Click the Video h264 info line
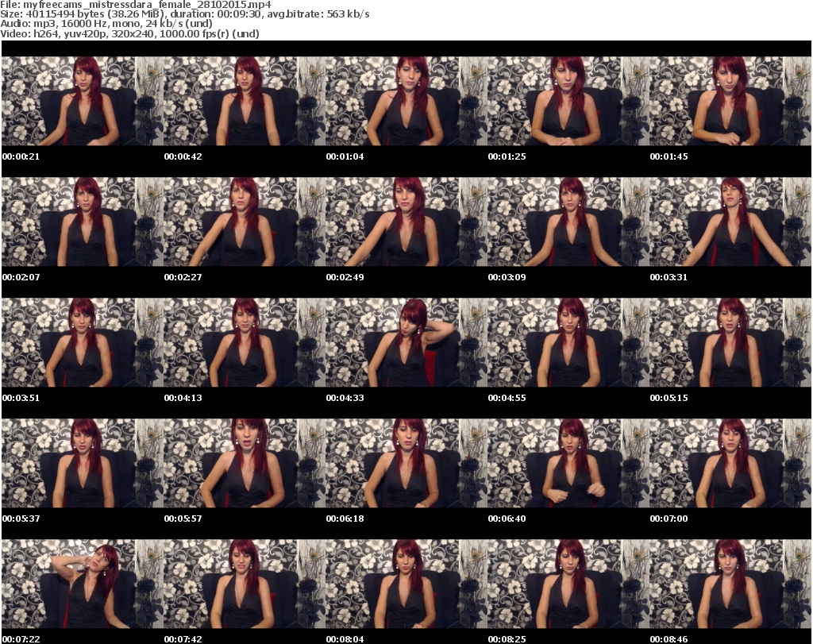Image resolution: width=813 pixels, height=644 pixels. click(129, 33)
